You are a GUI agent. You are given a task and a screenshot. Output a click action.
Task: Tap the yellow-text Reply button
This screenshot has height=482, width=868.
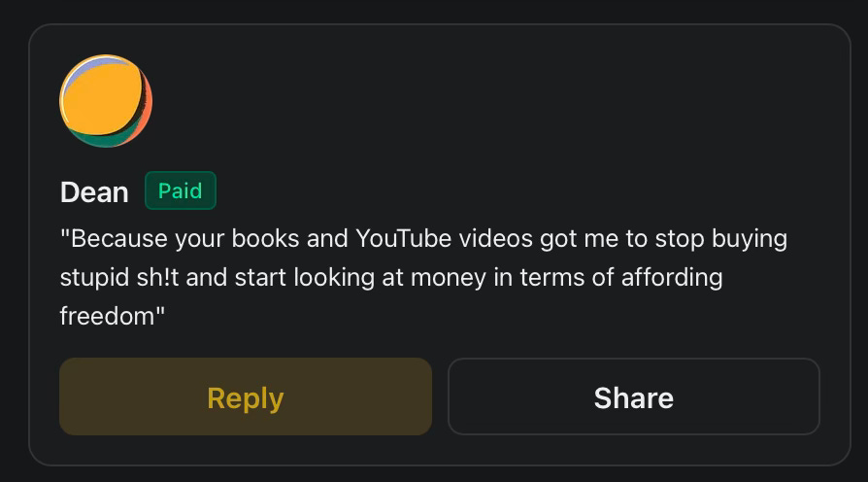click(x=246, y=396)
